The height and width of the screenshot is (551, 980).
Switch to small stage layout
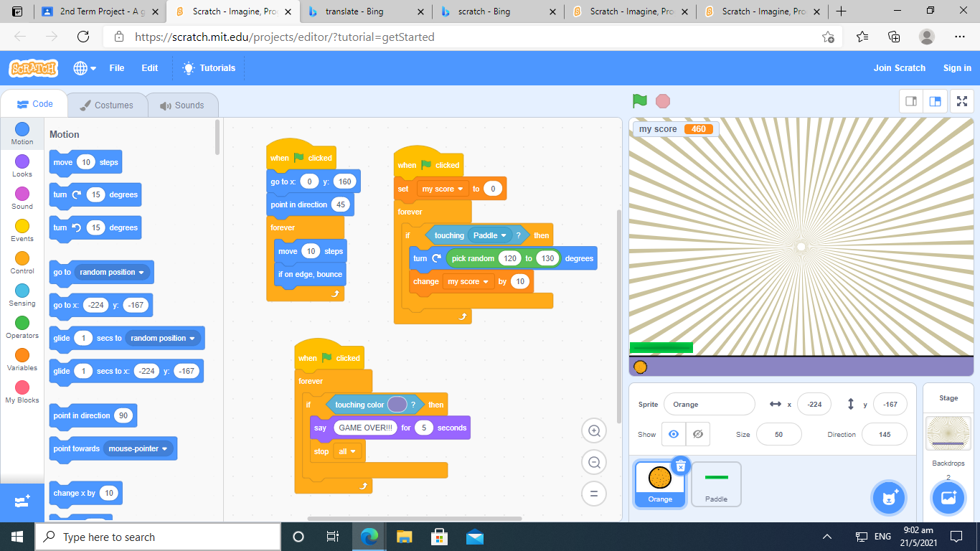click(911, 101)
